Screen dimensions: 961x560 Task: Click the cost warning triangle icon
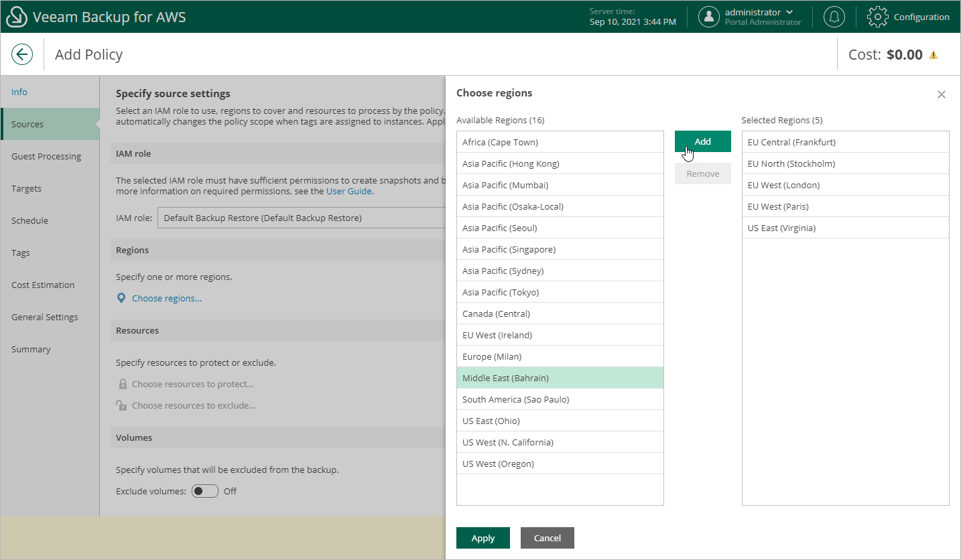pos(933,55)
